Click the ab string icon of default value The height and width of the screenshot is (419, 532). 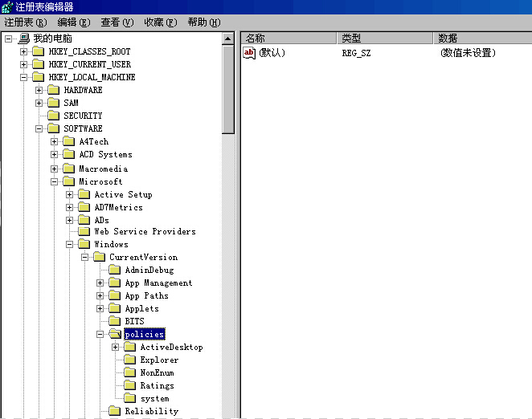(x=249, y=53)
